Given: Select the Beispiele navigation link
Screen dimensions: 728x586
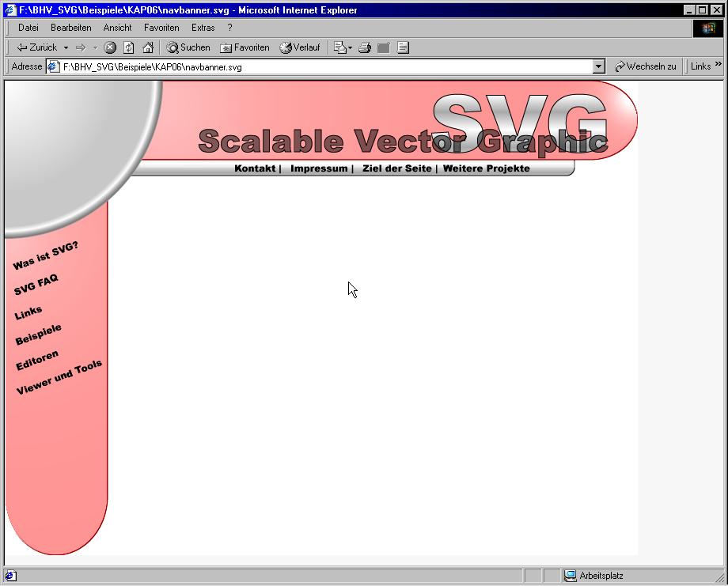Looking at the screenshot, I should (38, 335).
